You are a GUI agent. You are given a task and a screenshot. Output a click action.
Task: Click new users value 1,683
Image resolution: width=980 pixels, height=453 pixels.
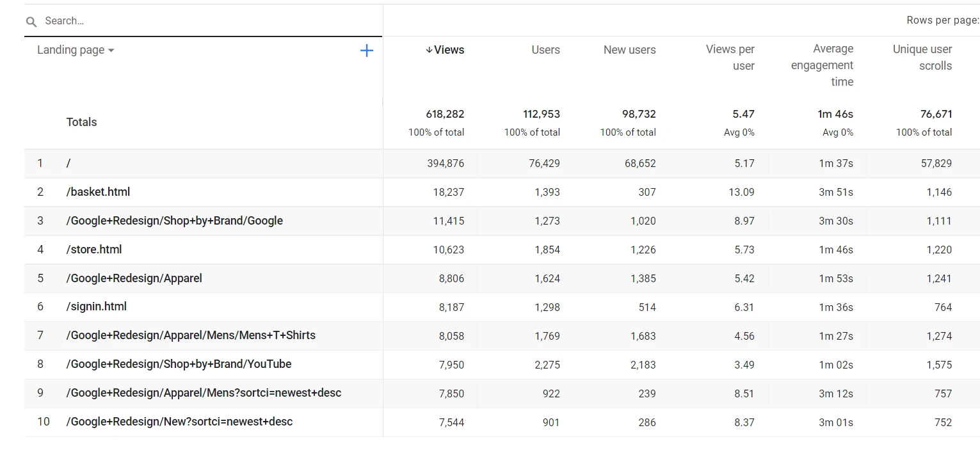(x=643, y=337)
